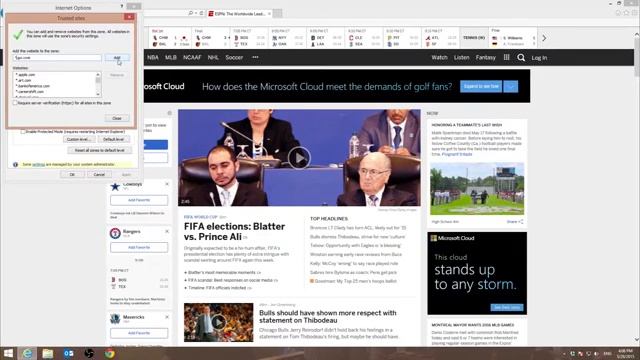Refresh the page in the address bar
Image resolution: width=640 pixels, height=360 pixels.
(201, 13)
